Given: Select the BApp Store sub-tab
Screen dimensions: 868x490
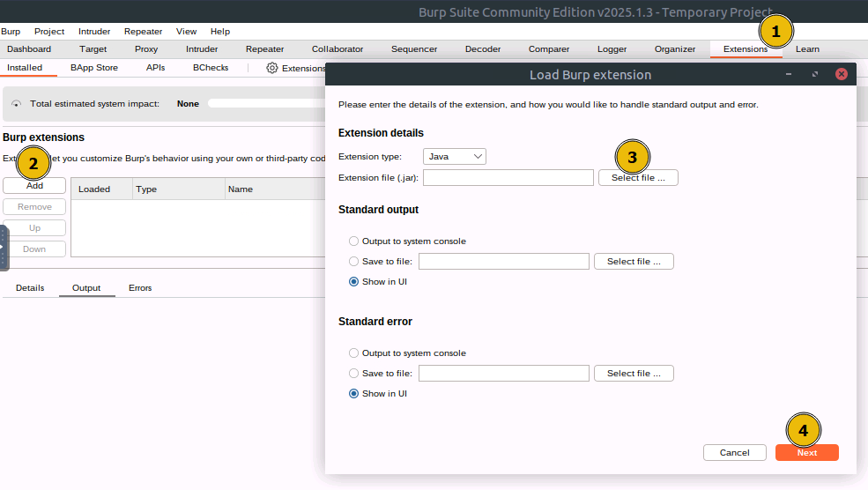Looking at the screenshot, I should (x=94, y=68).
